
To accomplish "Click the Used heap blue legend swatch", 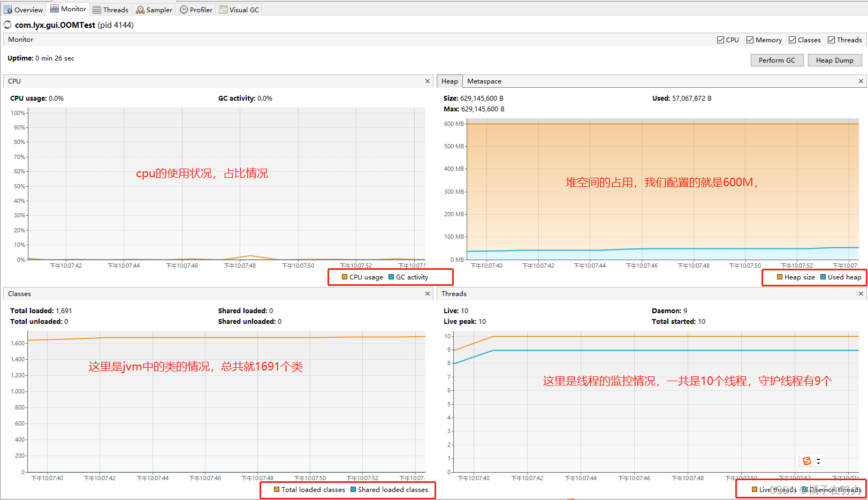I will (823, 277).
